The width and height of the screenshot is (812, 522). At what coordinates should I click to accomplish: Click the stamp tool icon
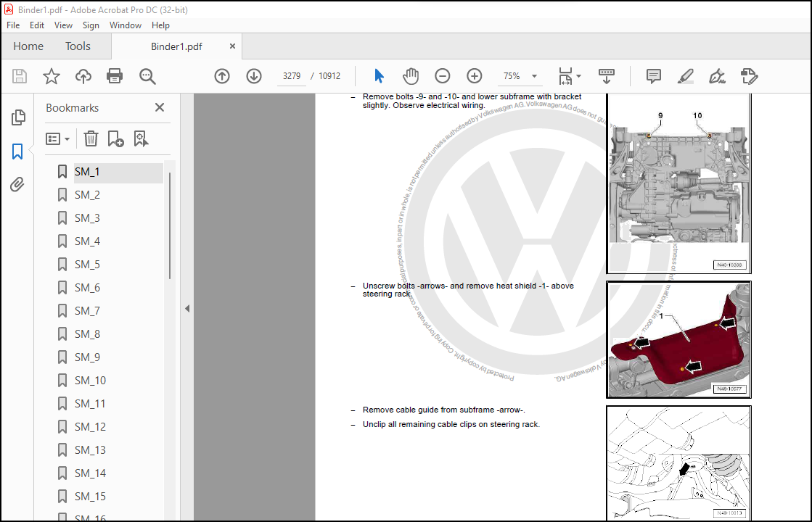pos(749,76)
